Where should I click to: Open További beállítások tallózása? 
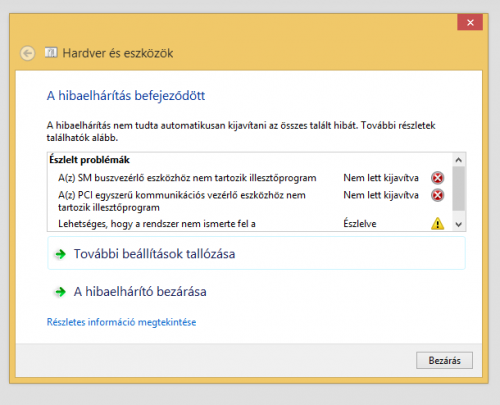[x=256, y=253]
